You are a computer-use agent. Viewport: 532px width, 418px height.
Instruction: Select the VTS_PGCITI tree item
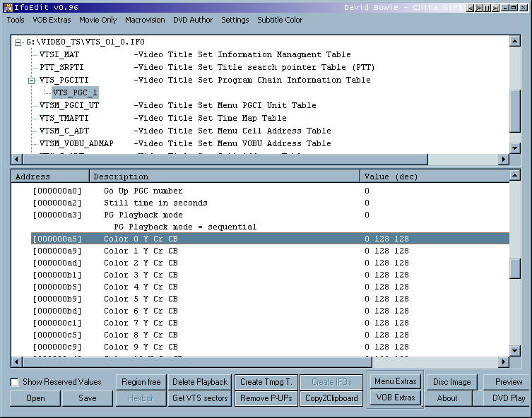(x=64, y=80)
